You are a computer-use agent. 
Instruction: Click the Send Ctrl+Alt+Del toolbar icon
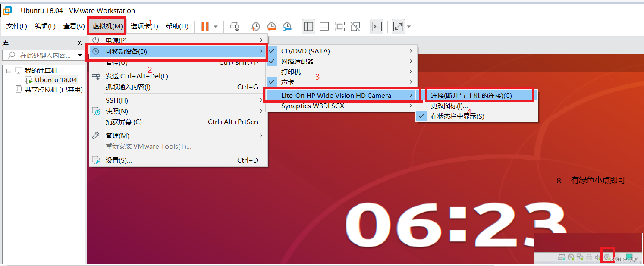click(234, 27)
